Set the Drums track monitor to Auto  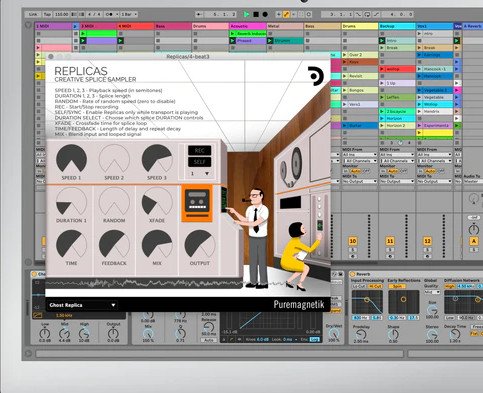pos(356,171)
